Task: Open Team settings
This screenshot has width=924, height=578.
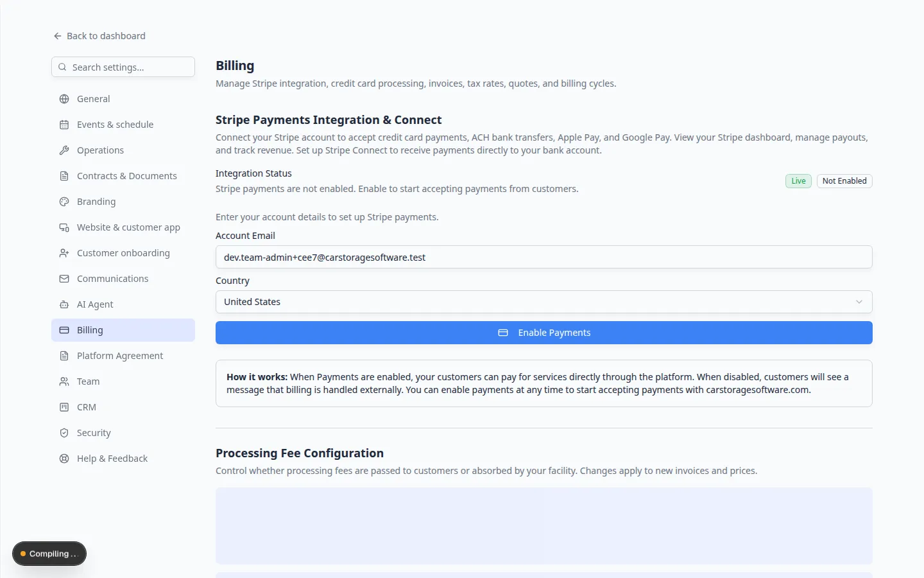Action: pyautogui.click(x=123, y=381)
